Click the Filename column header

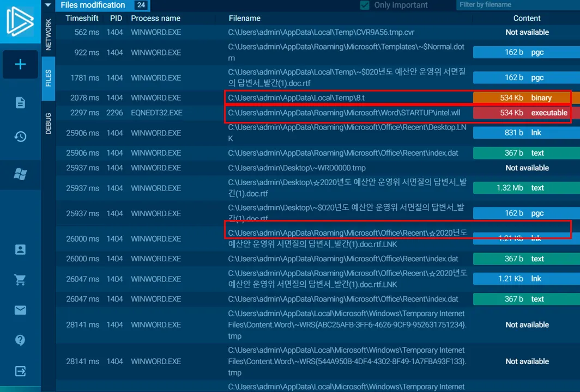point(245,18)
